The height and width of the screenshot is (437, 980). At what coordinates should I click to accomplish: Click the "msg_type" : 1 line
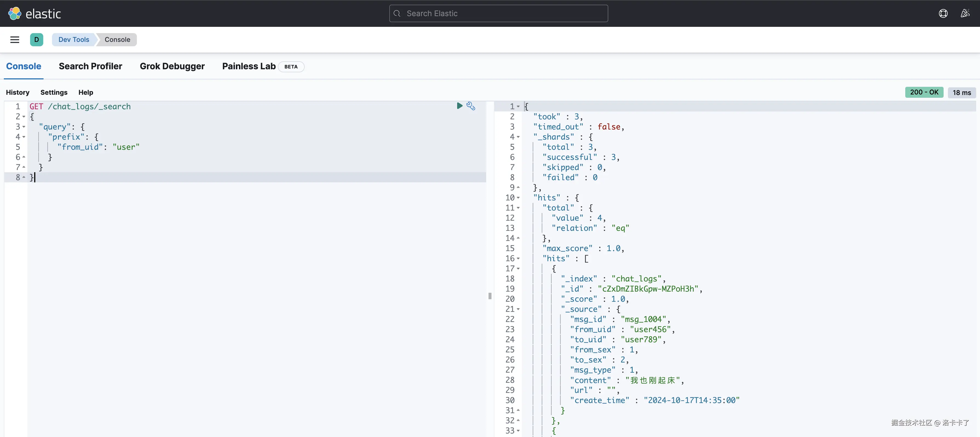(x=604, y=370)
